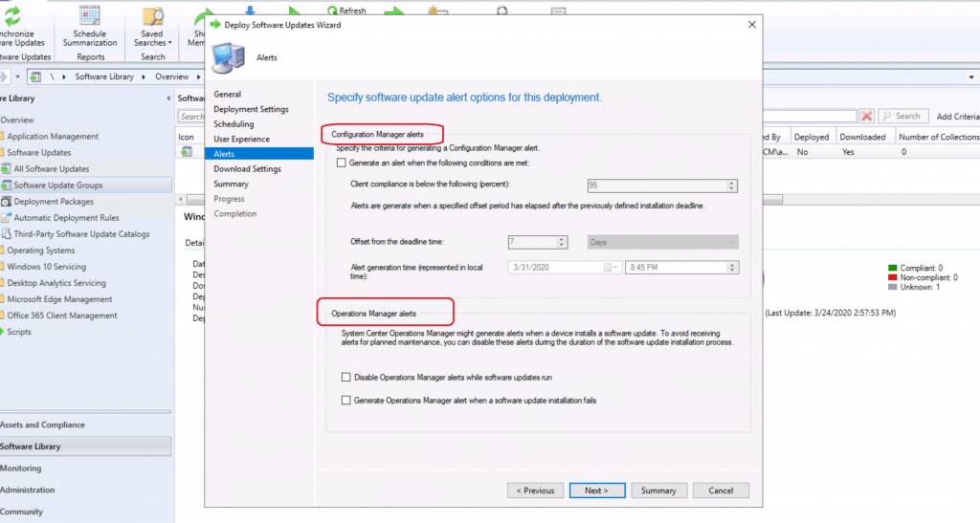
Task: Go to Download Settings wizard page
Action: [248, 169]
